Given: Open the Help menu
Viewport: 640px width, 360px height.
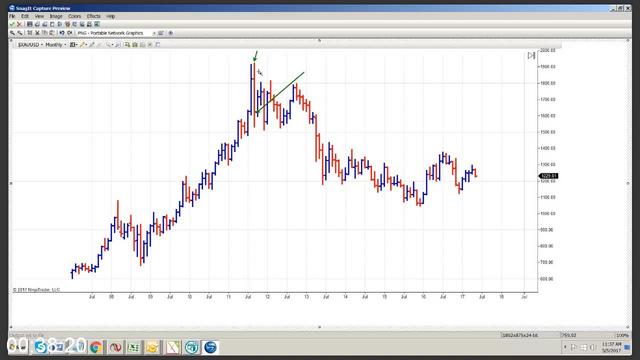Looking at the screenshot, I should click(x=111, y=16).
